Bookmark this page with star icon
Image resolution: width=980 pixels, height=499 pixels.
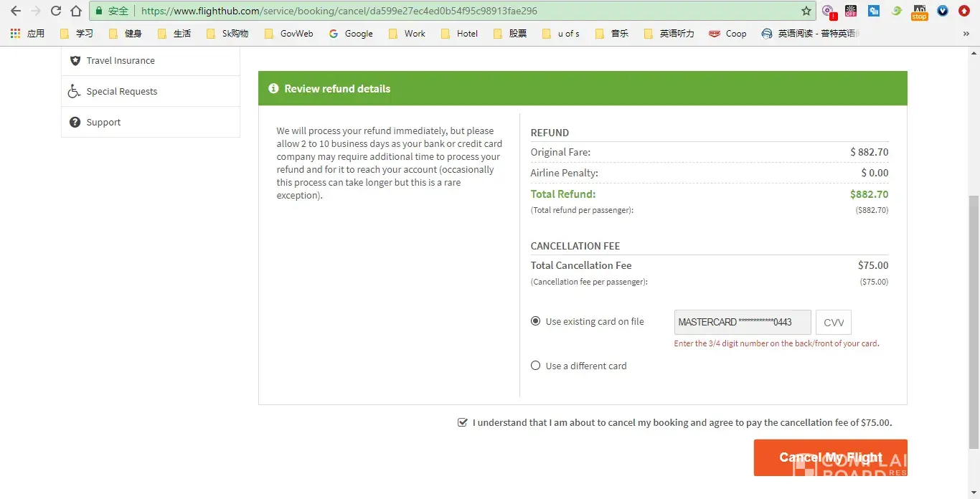pos(806,11)
